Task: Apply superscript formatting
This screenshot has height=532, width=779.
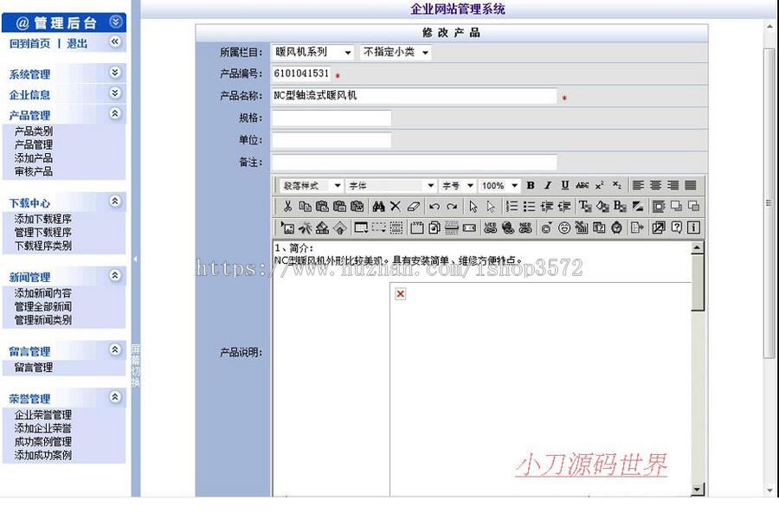Action: tap(599, 185)
